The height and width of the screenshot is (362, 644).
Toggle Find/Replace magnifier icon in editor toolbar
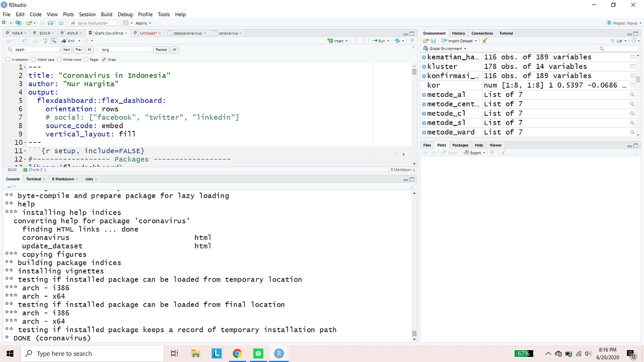pos(54,41)
